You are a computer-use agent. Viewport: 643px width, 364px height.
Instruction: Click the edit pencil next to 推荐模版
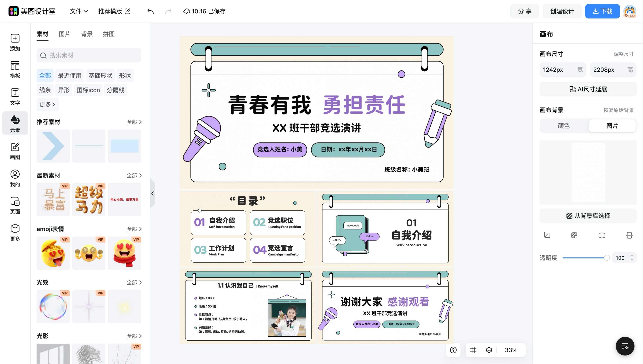(128, 11)
